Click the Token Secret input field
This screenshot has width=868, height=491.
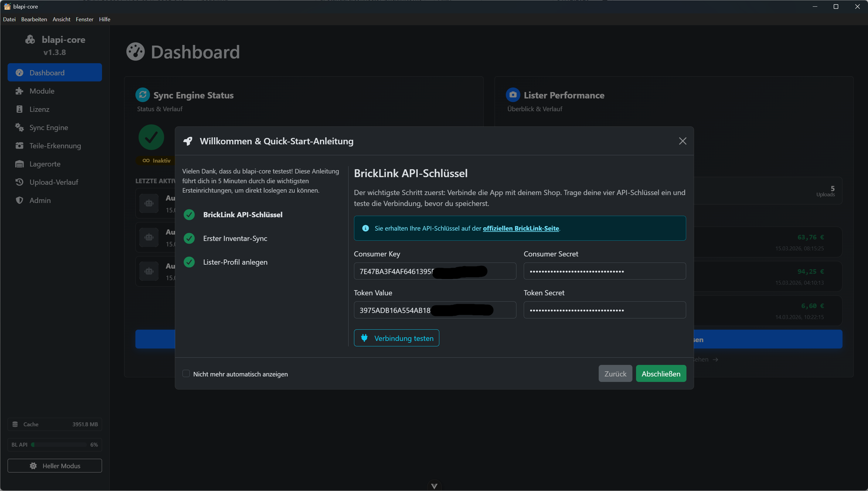pos(604,310)
